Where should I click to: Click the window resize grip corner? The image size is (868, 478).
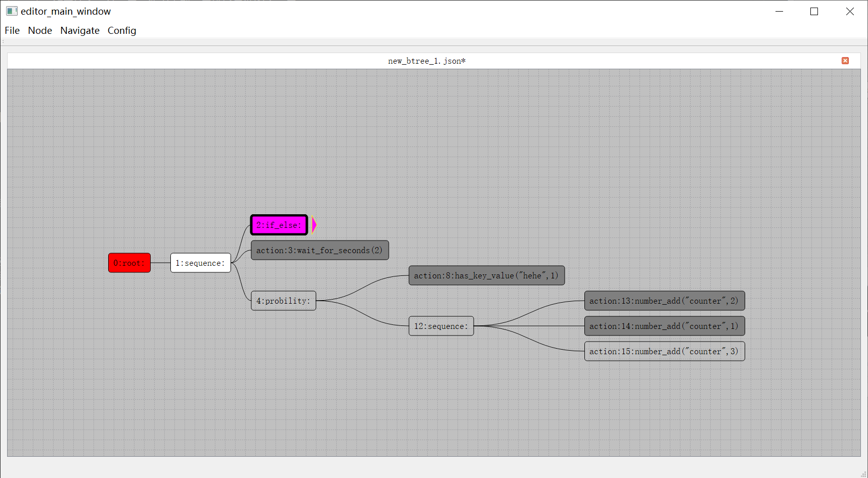(863, 474)
